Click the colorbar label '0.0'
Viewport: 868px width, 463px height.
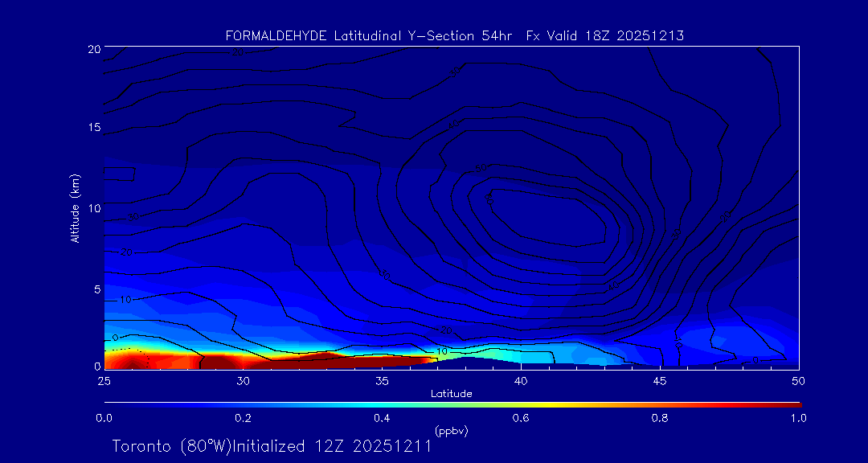104,418
